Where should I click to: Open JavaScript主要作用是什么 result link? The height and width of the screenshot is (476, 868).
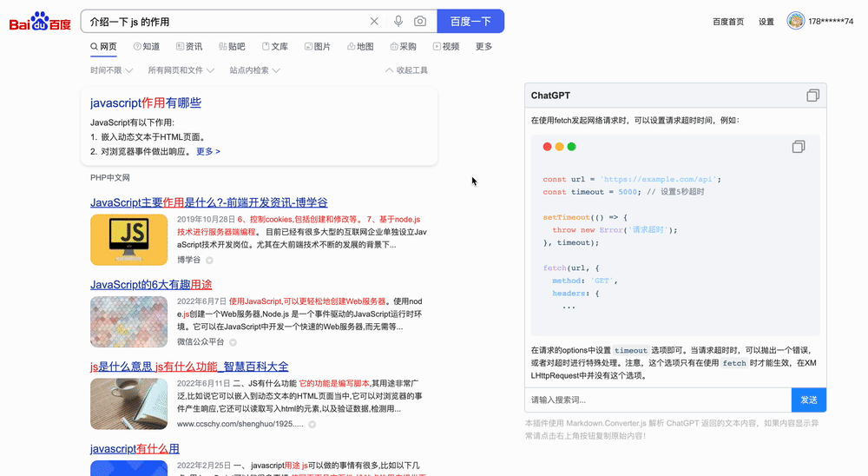[x=209, y=202]
